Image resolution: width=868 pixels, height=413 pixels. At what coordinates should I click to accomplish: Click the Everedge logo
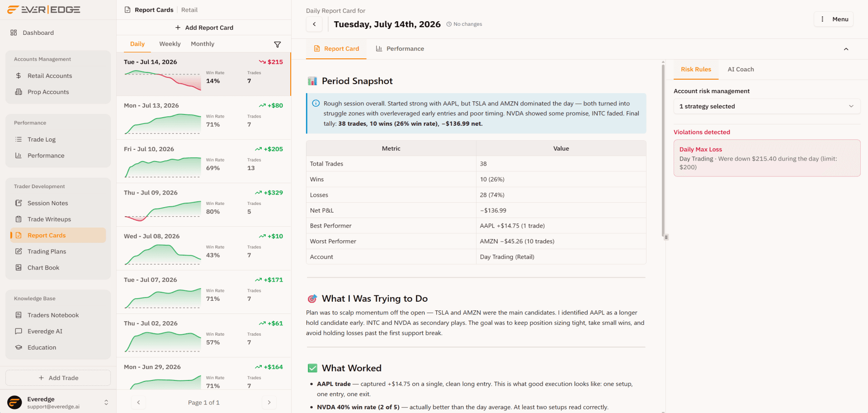point(44,9)
